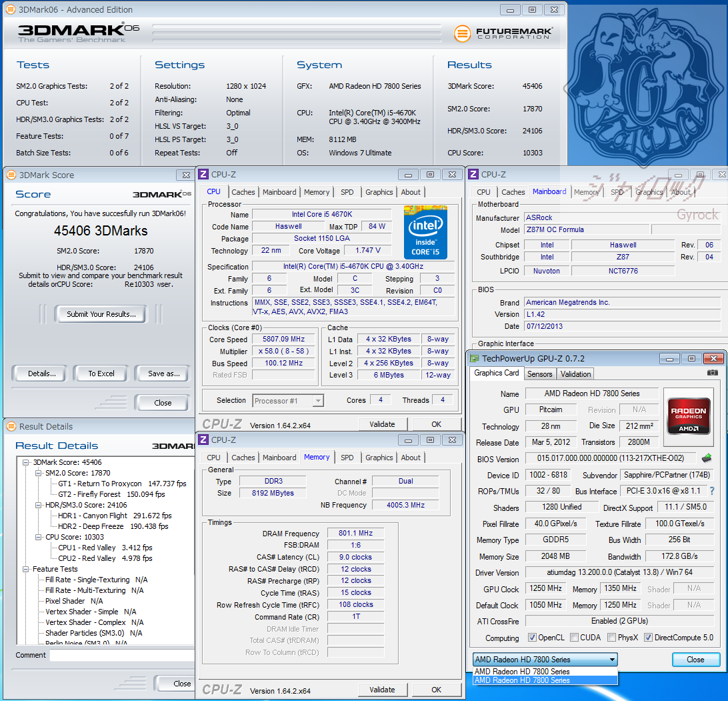728x701 pixels.
Task: Click the GPU-Z BIOS save chip icon
Action: (x=707, y=458)
